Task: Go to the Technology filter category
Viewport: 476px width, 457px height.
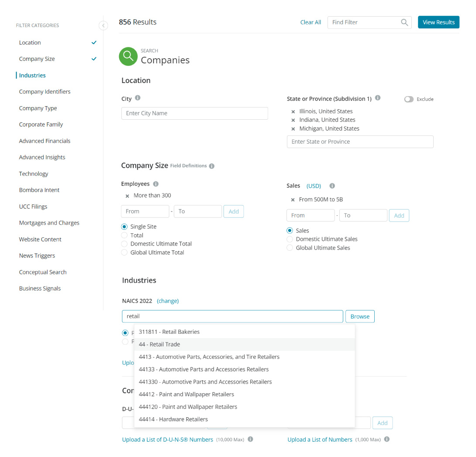Action: click(x=33, y=174)
